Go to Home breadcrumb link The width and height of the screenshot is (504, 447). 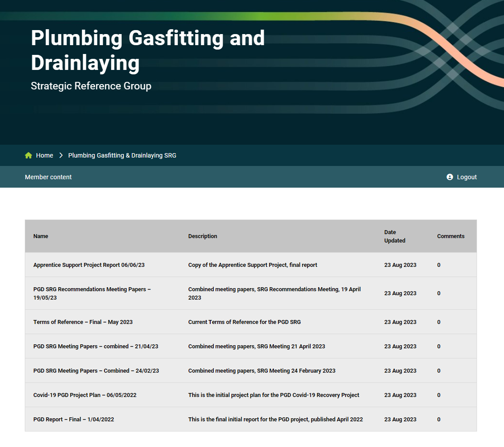click(44, 155)
